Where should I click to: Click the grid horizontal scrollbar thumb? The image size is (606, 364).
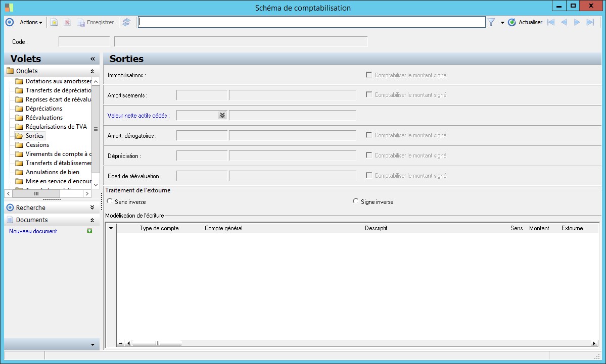(x=157, y=343)
